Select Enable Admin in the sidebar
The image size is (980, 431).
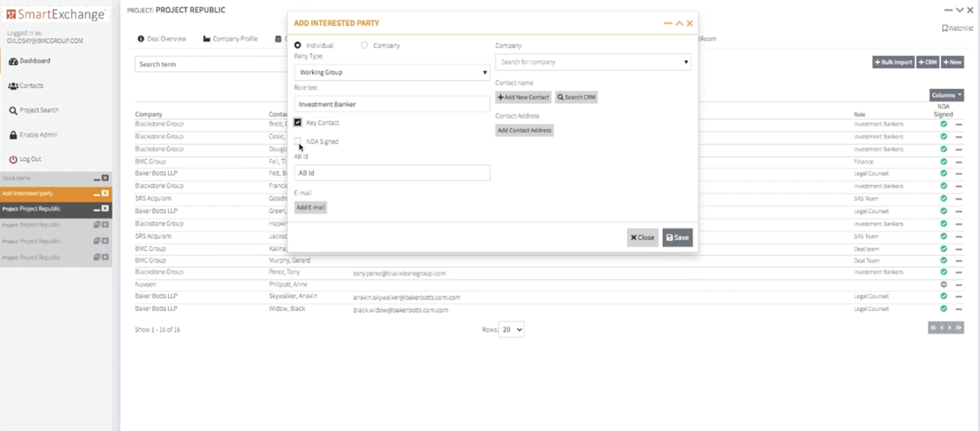coord(33,135)
